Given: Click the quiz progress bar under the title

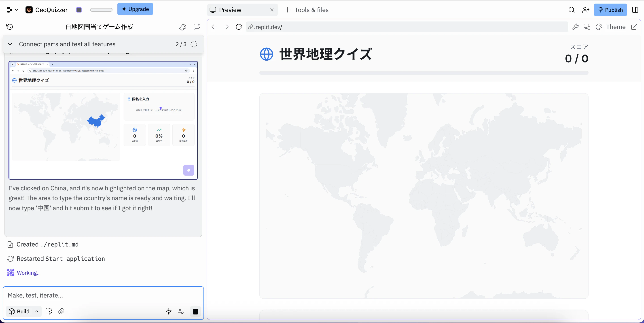Looking at the screenshot, I should click(424, 73).
